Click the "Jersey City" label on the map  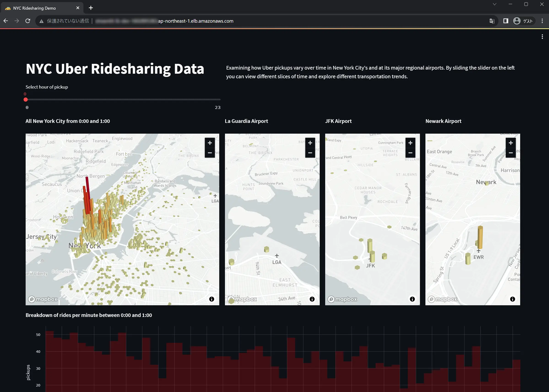click(x=41, y=237)
